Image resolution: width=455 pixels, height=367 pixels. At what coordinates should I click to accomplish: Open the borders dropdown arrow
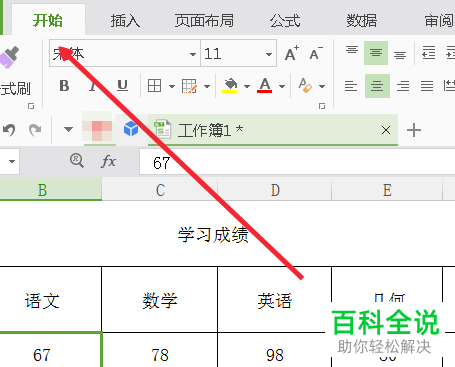172,87
